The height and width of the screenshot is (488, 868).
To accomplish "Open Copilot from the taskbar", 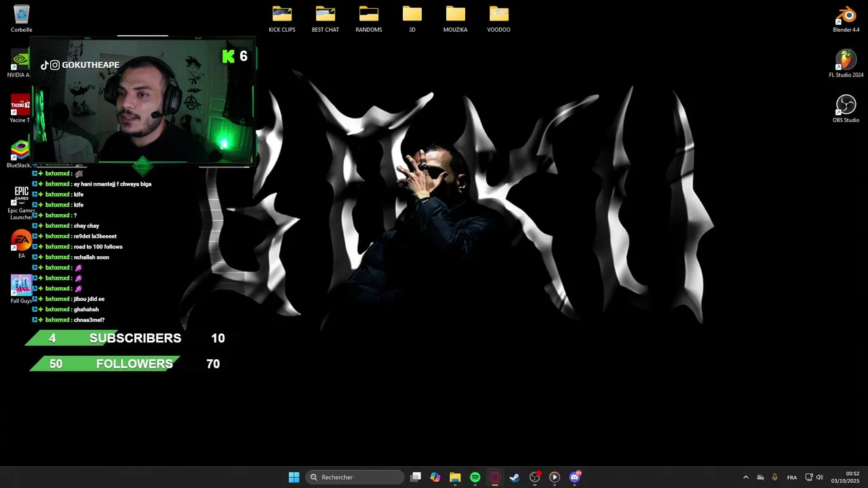I will (x=435, y=477).
